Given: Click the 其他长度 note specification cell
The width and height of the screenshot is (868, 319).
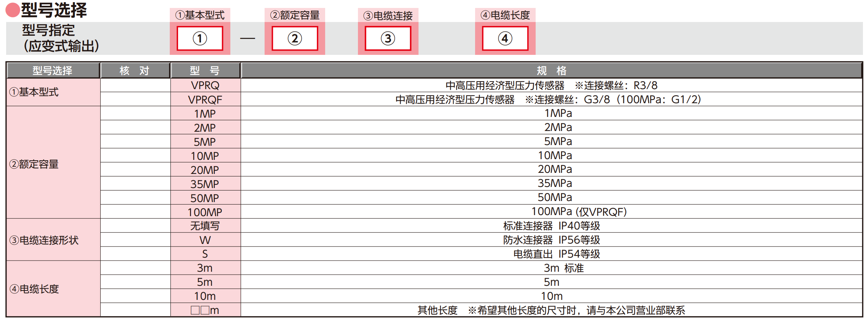Looking at the screenshot, I should pyautogui.click(x=552, y=310).
